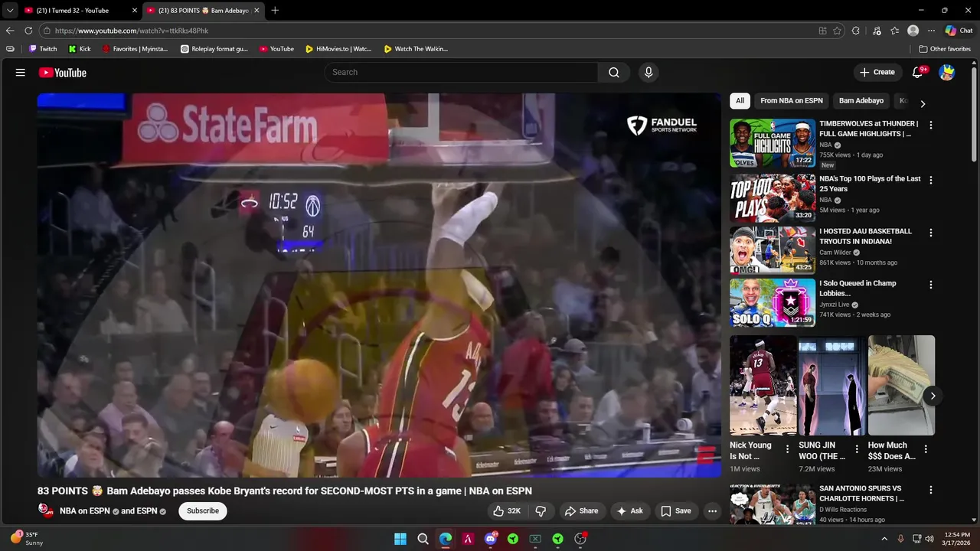The height and width of the screenshot is (551, 980).
Task: Open volume control in system tray
Action: 929,539
